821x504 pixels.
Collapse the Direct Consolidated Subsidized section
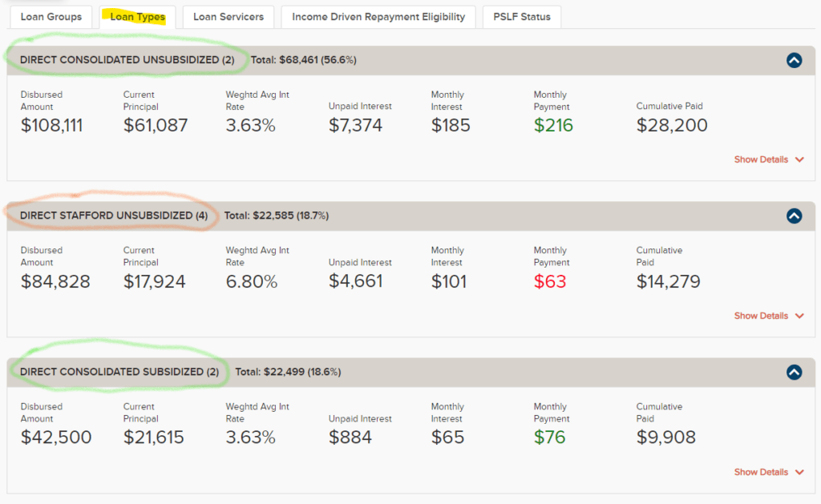point(794,372)
